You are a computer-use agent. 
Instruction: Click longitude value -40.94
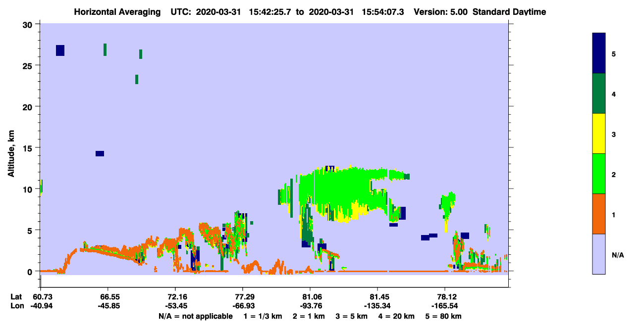[42, 306]
